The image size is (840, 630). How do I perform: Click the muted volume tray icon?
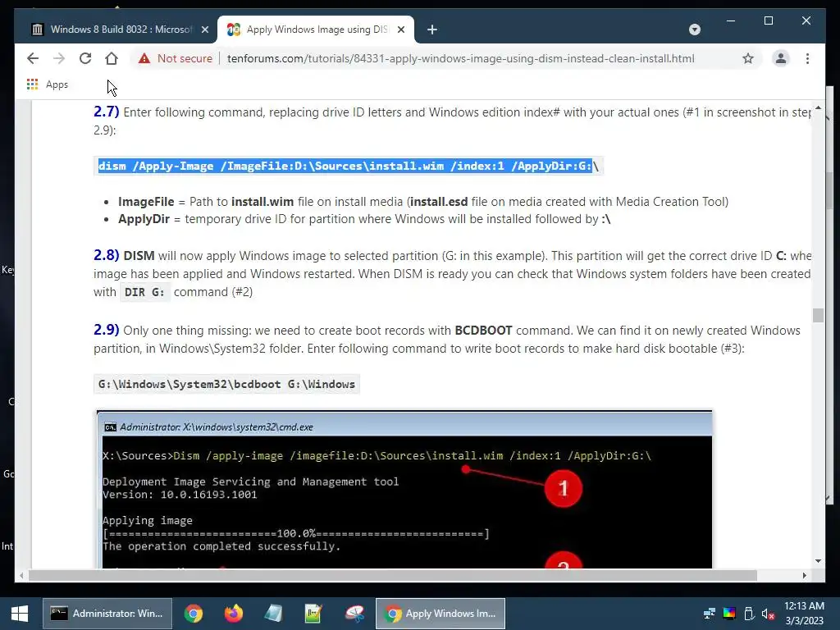coord(768,614)
